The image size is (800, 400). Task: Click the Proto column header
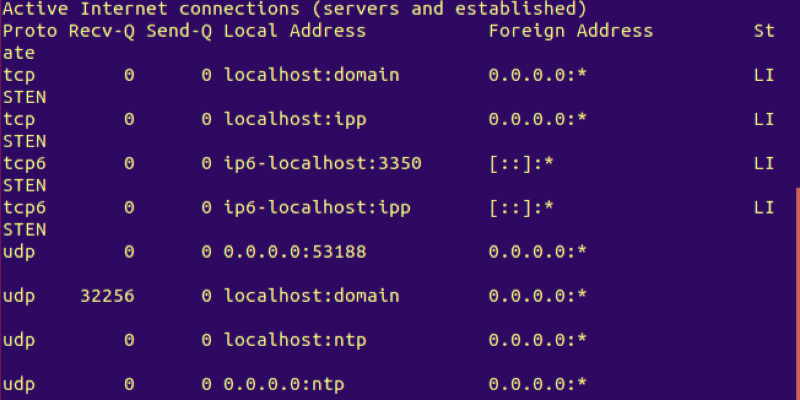30,31
